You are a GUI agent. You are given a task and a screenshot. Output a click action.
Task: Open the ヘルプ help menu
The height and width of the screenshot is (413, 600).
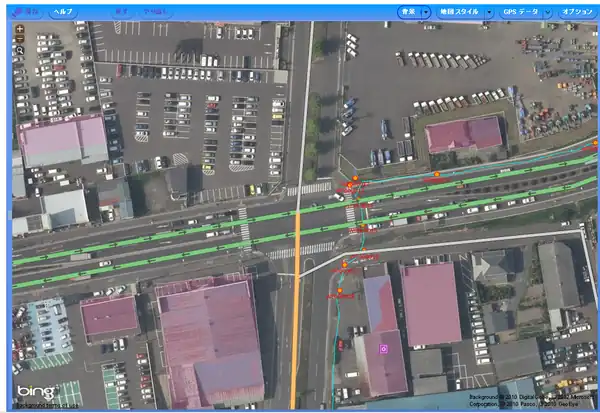(x=63, y=11)
